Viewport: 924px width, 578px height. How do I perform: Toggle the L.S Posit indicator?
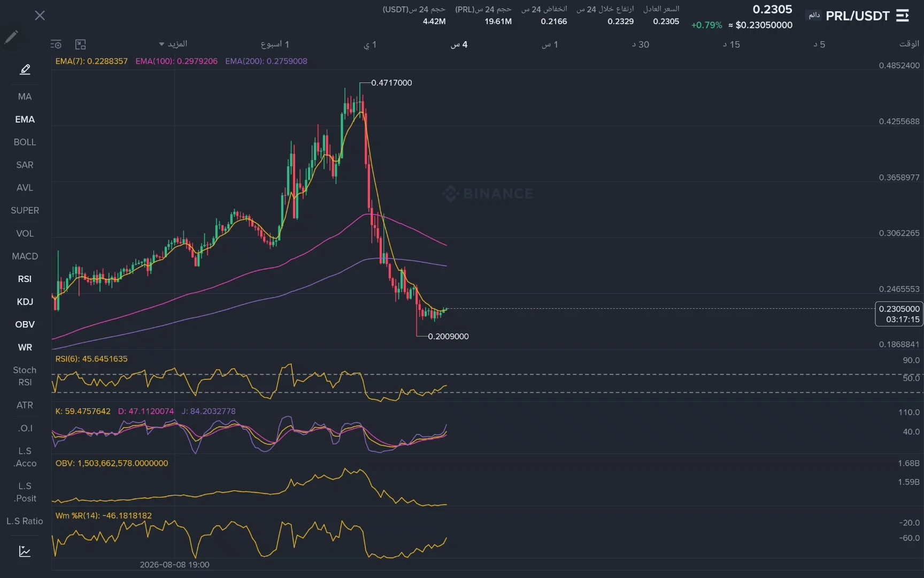click(x=25, y=492)
